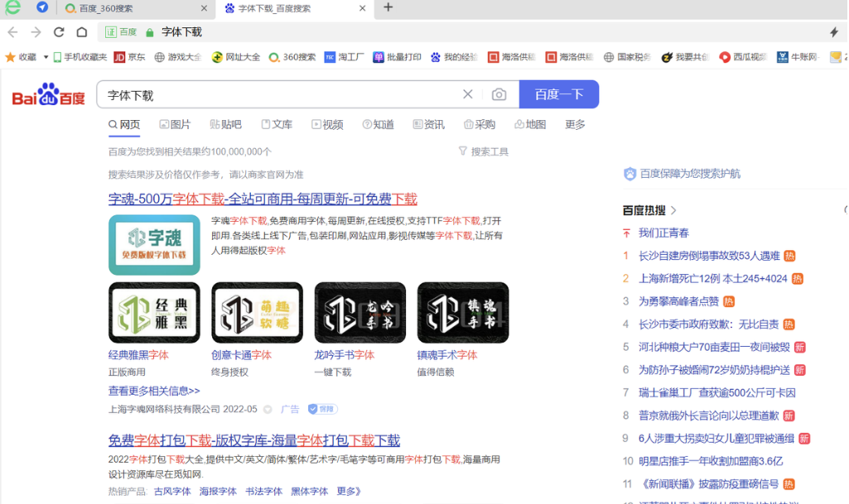Open the 我的经验 bookmark
849x504 pixels.
point(454,57)
